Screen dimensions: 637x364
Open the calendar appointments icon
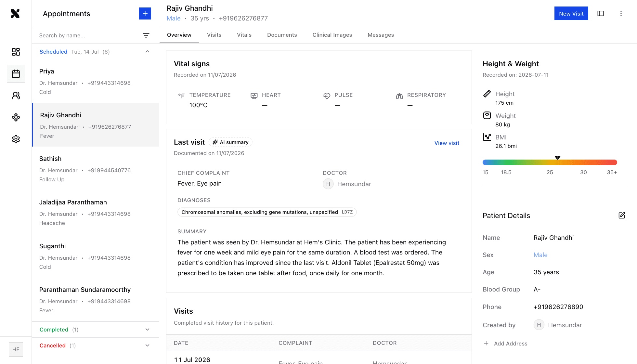pos(16,74)
